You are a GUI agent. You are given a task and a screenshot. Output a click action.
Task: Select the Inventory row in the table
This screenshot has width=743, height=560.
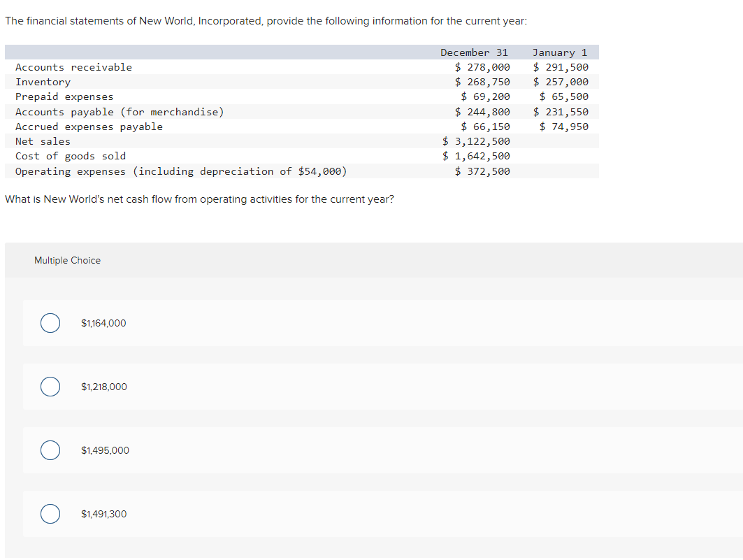point(43,82)
